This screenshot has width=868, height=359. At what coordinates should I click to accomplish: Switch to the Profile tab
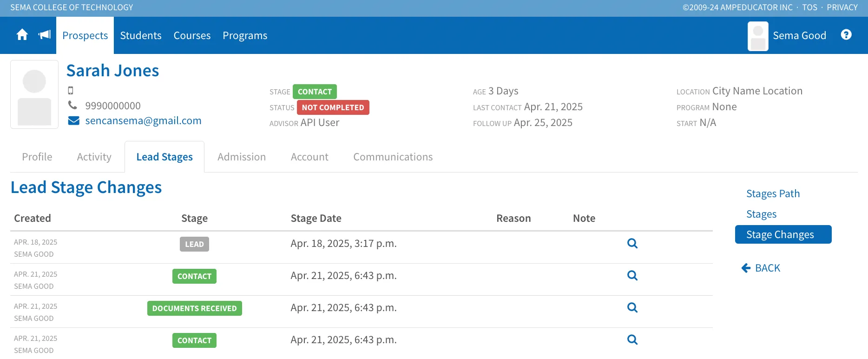click(37, 157)
